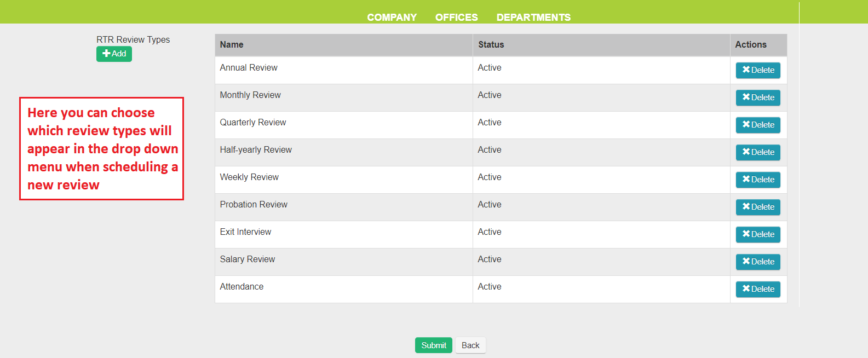Image resolution: width=868 pixels, height=358 pixels.
Task: Remove the Attendance review type
Action: point(758,289)
